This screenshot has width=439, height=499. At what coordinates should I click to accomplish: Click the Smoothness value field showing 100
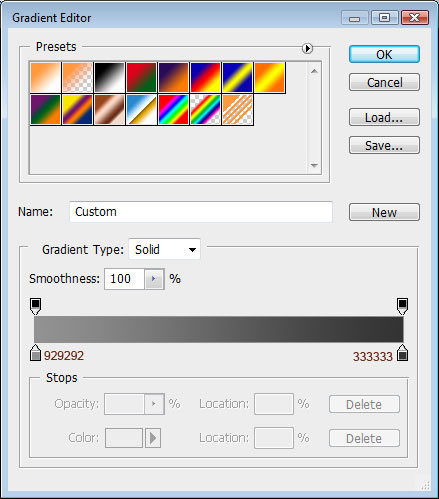[124, 279]
